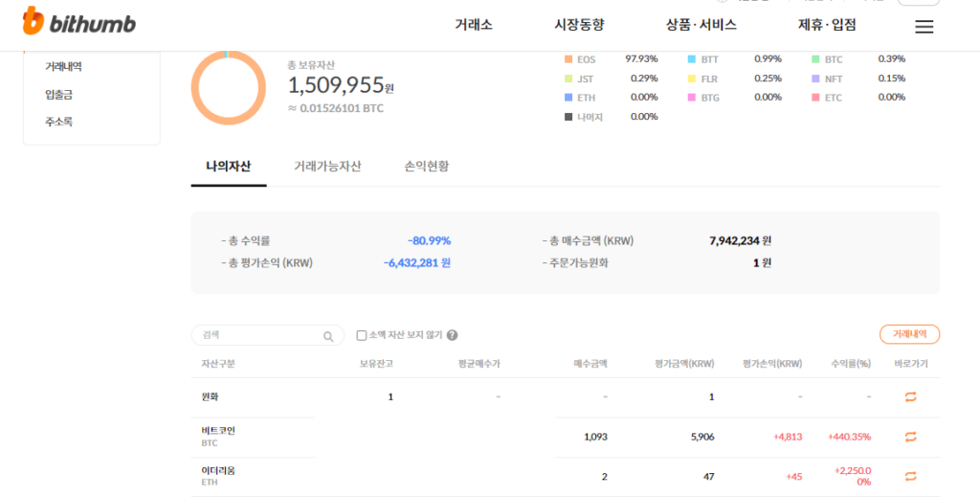Click the 보유잔고 column header
980x497 pixels.
coord(376,364)
